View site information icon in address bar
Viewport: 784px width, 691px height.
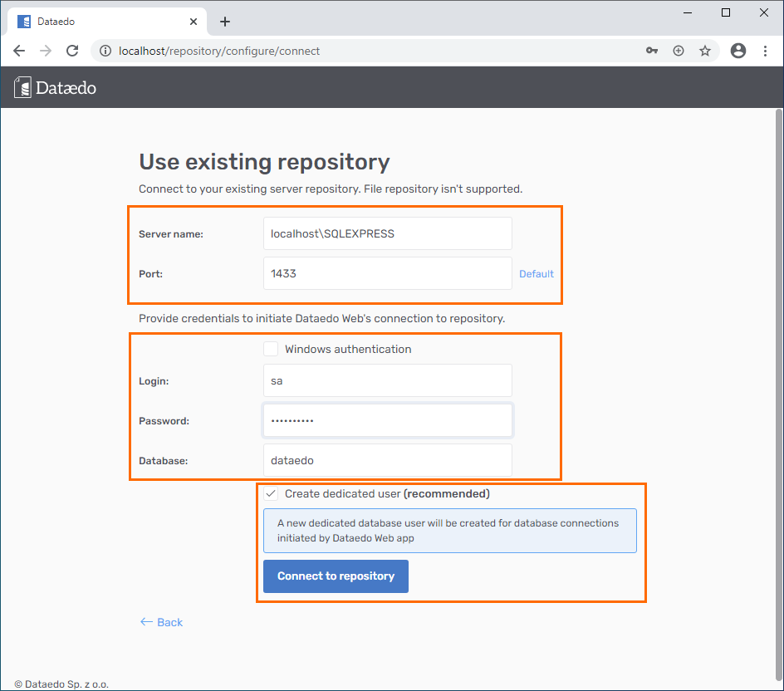point(105,51)
